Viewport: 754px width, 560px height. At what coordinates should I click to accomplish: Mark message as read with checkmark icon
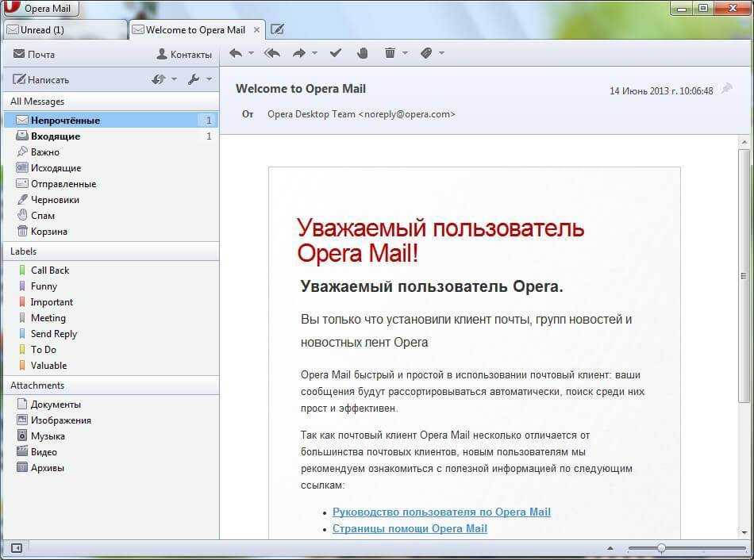[x=336, y=53]
